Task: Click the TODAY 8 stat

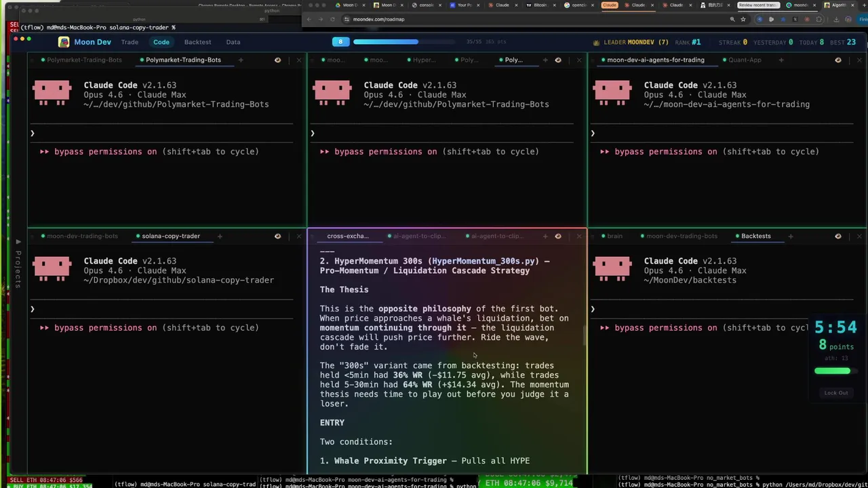Action: pyautogui.click(x=812, y=42)
